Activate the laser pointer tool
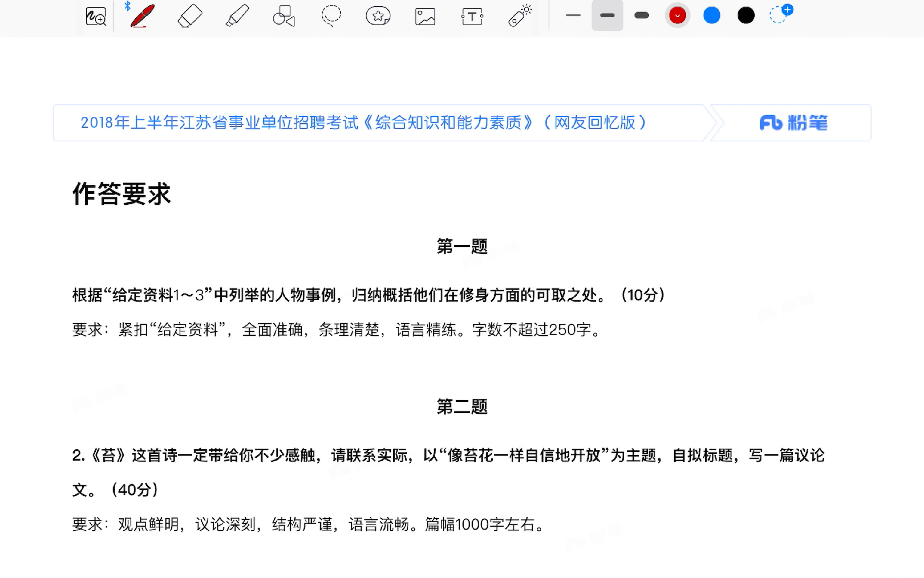This screenshot has width=924, height=578. pos(520,16)
